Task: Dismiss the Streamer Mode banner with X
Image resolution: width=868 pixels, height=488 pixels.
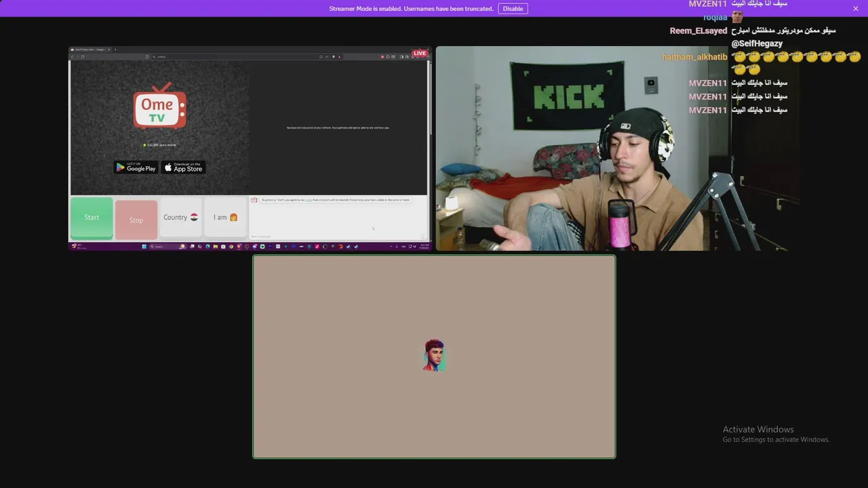Action: [x=856, y=8]
